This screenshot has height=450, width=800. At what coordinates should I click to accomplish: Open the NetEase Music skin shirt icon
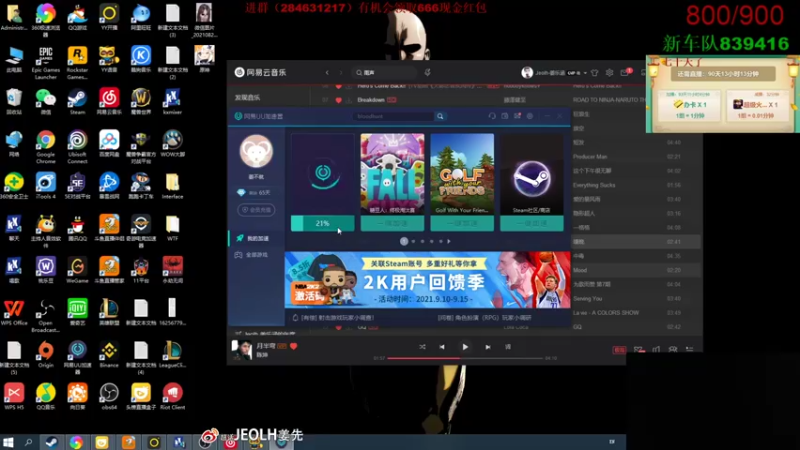point(594,73)
